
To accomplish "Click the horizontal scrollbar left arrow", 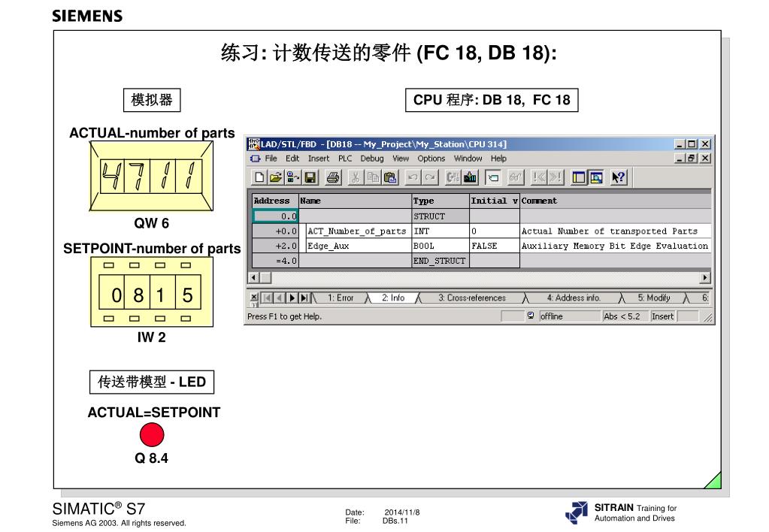I will click(x=253, y=277).
